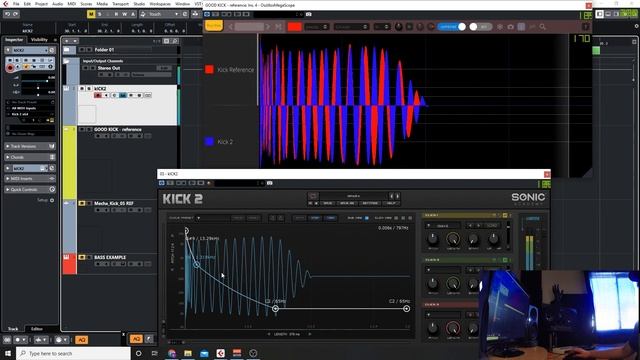Click Click 1 Pitch knob in Kick 2
The height and width of the screenshot is (360, 640).
tap(433, 239)
